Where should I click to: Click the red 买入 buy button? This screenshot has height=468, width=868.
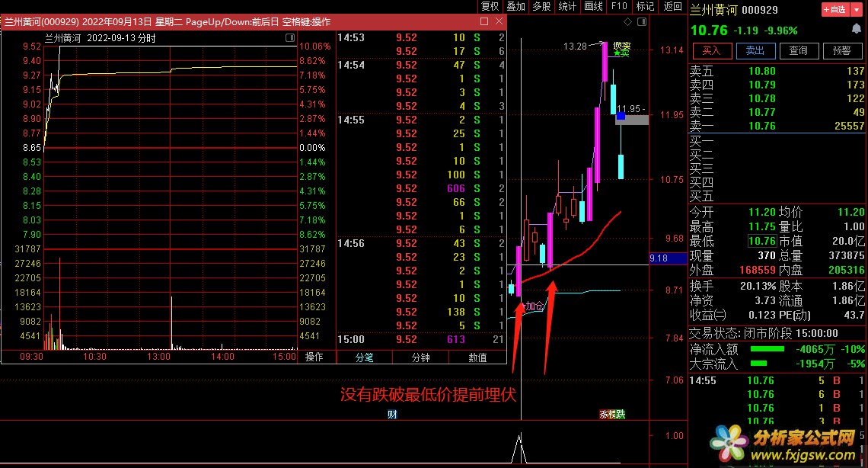[711, 51]
